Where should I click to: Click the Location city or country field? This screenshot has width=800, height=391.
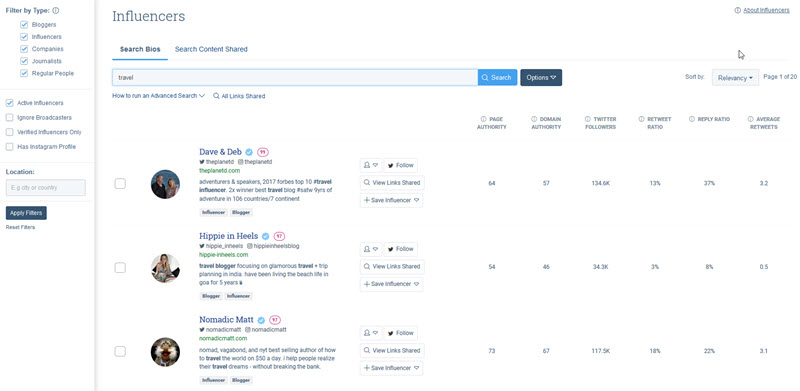pos(45,187)
